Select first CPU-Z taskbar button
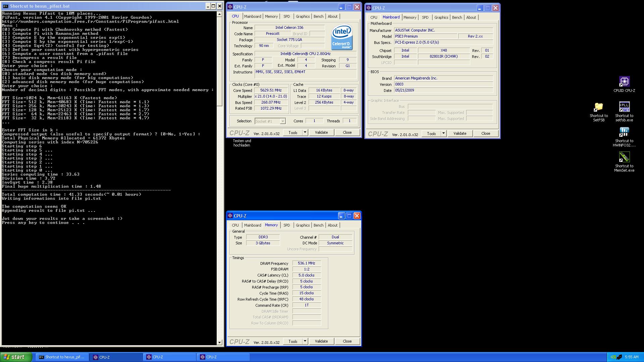Viewport: 644px width, 362px height. tap(116, 357)
